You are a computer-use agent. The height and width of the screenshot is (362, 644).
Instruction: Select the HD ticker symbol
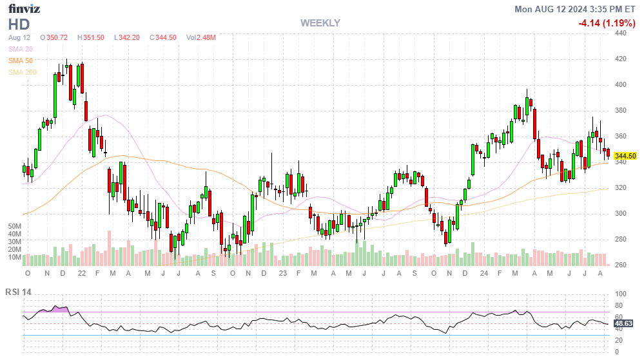[19, 24]
